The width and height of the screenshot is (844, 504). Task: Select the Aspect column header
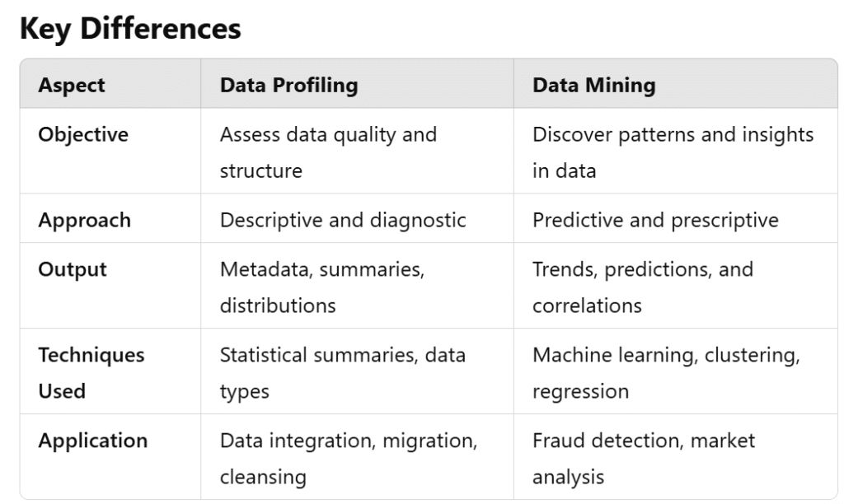tap(72, 86)
